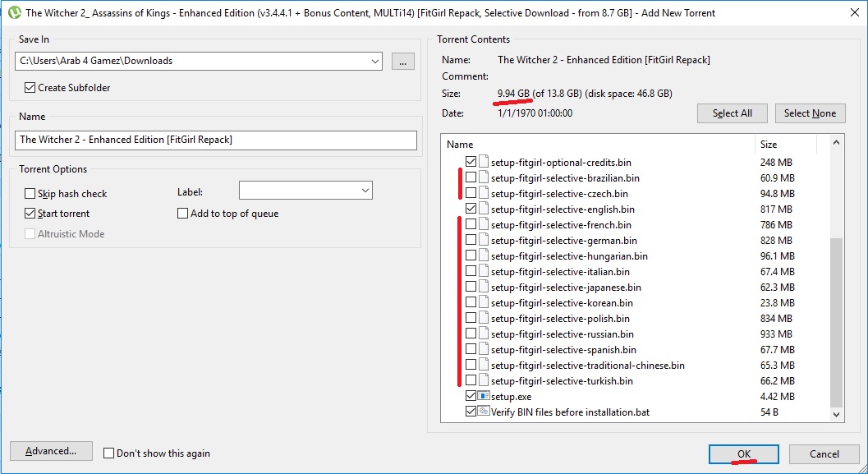Viewport: 868px width, 474px height.
Task: Sort file list by Size column
Action: 786,144
